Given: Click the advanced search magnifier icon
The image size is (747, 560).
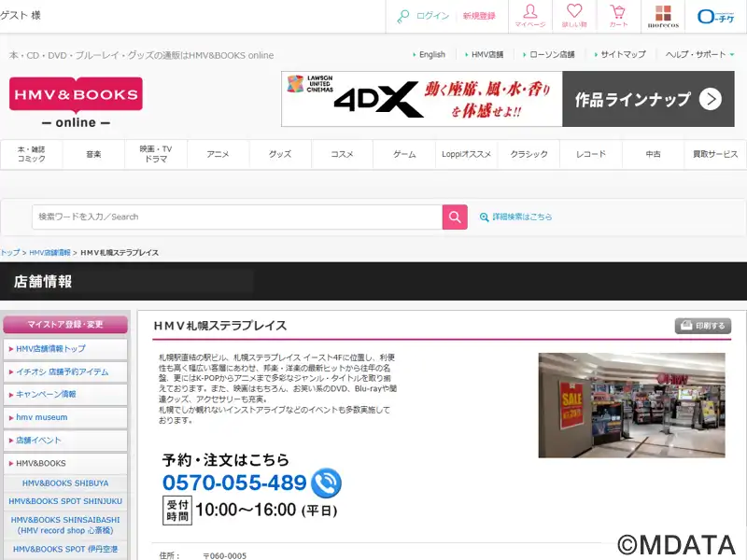Looking at the screenshot, I should pos(484,217).
